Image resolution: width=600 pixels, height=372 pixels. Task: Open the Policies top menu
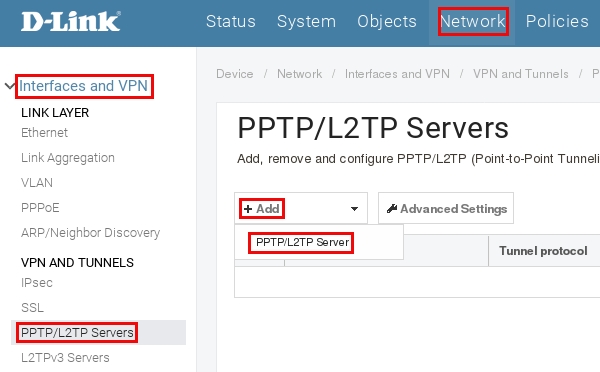pos(557,21)
